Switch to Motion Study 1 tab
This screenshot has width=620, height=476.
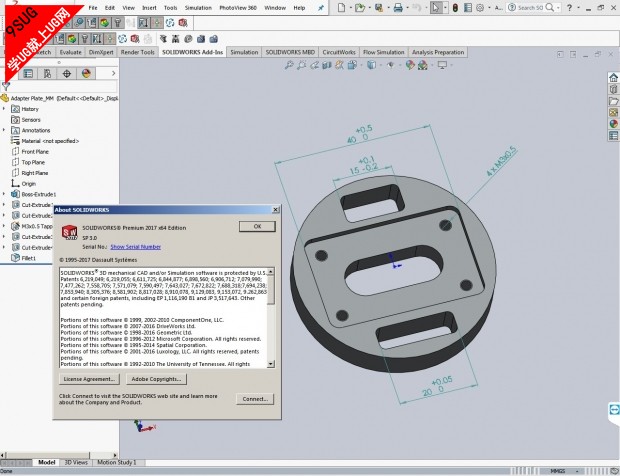(117, 462)
